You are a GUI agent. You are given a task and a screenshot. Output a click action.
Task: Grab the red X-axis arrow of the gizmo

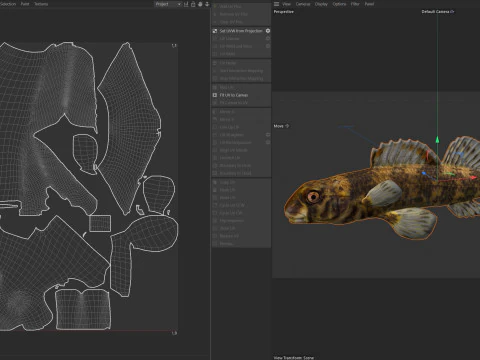(474, 178)
